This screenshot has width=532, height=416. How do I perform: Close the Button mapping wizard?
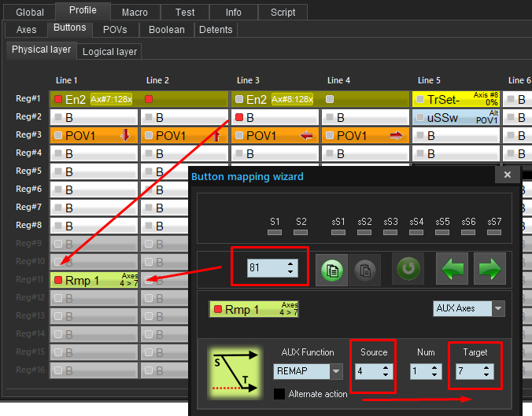[508, 175]
